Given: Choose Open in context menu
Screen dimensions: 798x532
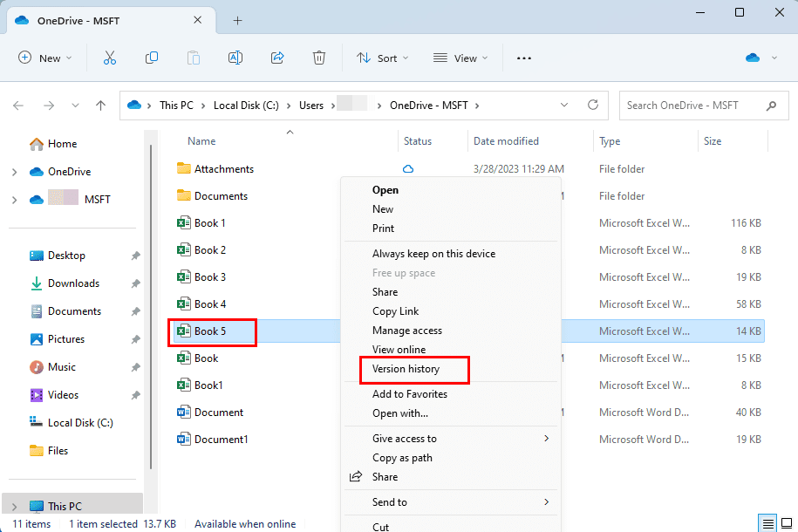Looking at the screenshot, I should (x=385, y=190).
